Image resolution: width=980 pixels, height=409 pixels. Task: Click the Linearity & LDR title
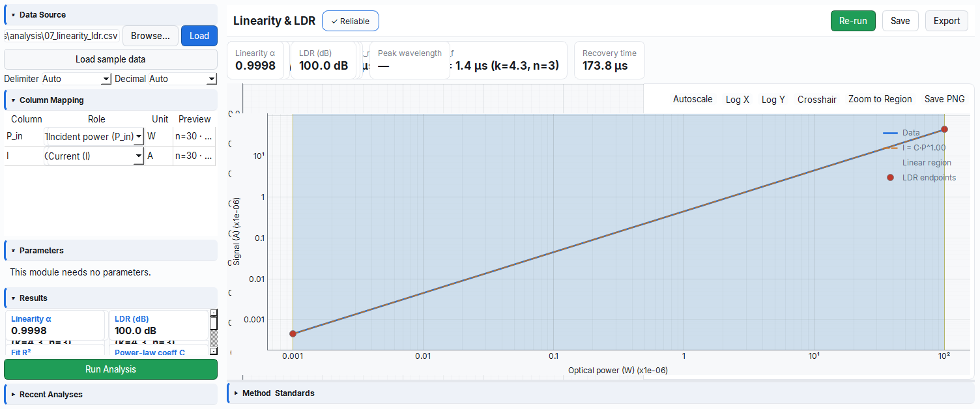pyautogui.click(x=274, y=21)
